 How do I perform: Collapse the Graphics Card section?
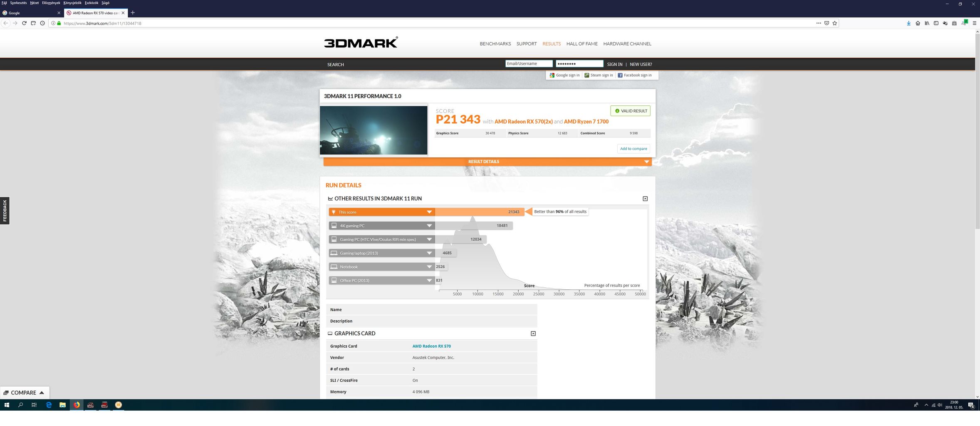533,334
